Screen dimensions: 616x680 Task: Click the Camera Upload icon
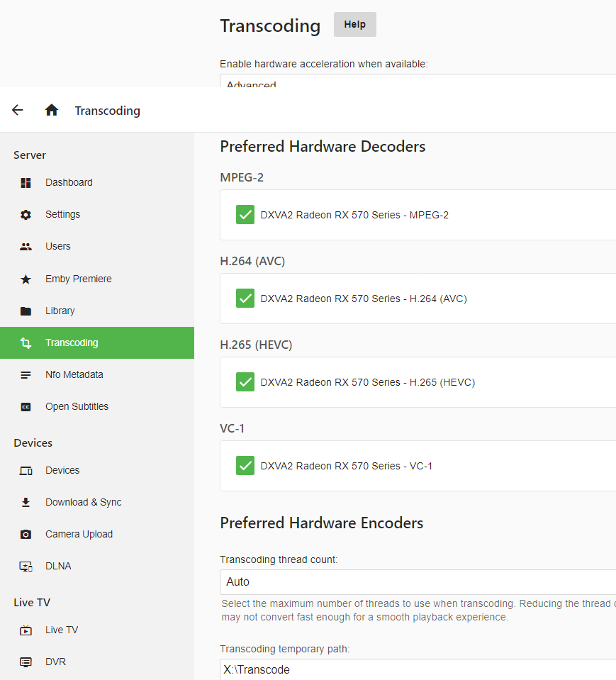point(26,535)
